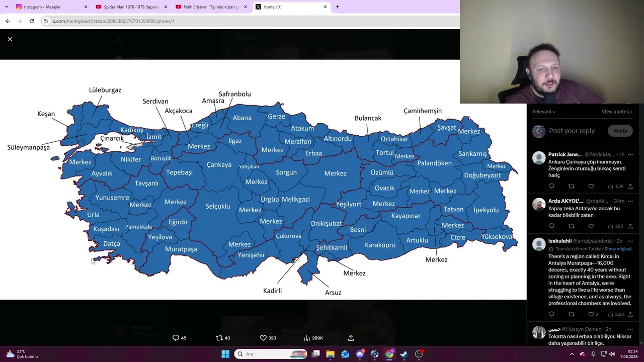Image resolution: width=644 pixels, height=362 pixels.
Task: Repost isakulahli's comment
Action: pyautogui.click(x=571, y=314)
